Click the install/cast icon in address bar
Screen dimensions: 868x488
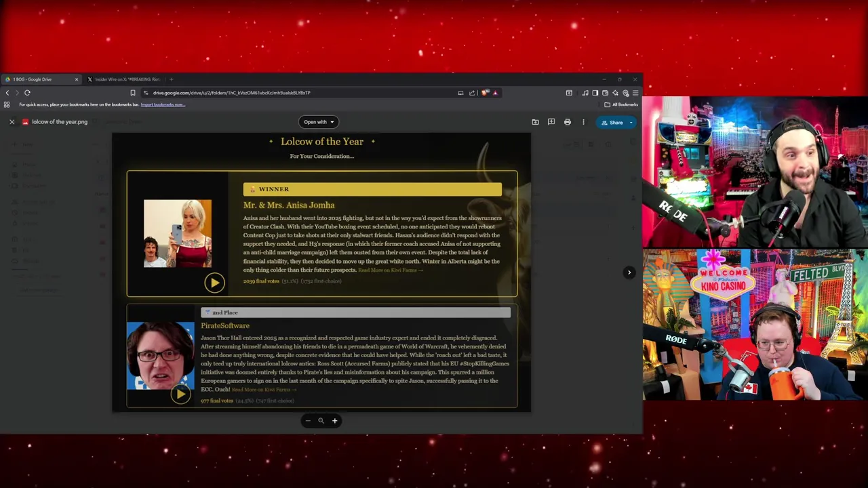[460, 93]
